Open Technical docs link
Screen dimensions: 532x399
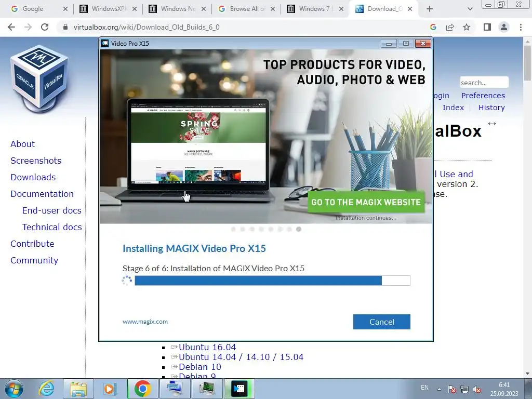(x=52, y=227)
